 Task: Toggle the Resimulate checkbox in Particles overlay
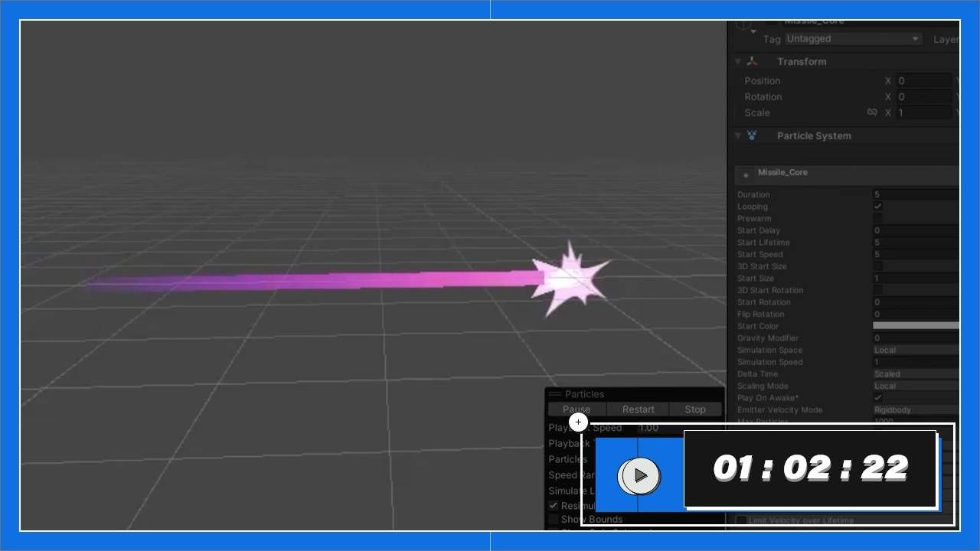554,506
